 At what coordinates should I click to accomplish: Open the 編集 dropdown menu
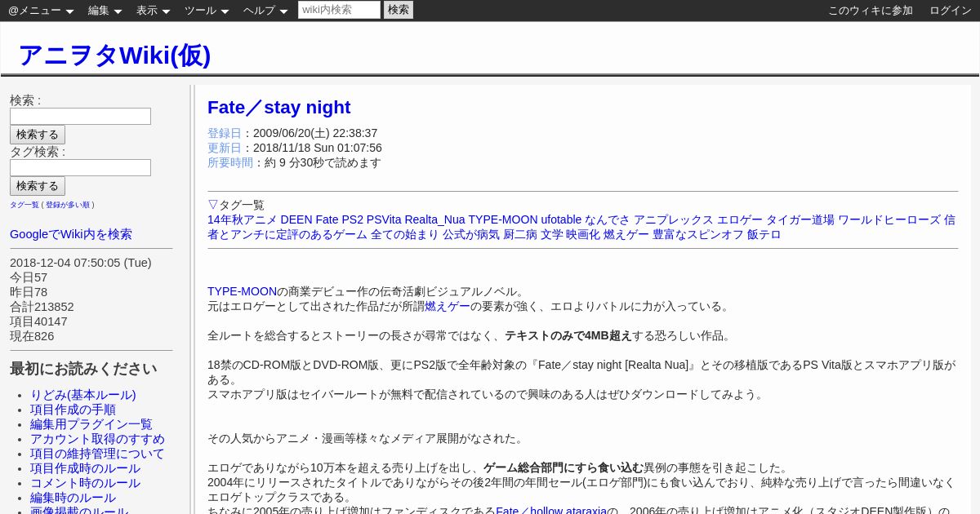(105, 11)
